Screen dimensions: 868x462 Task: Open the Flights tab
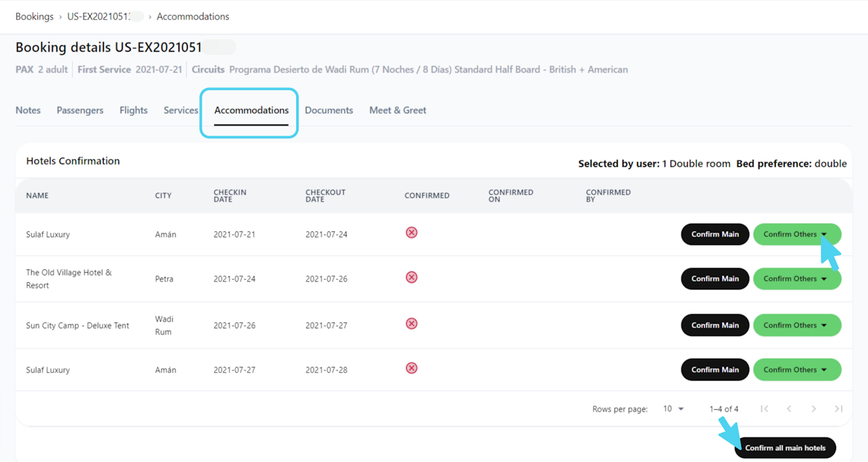tap(134, 110)
